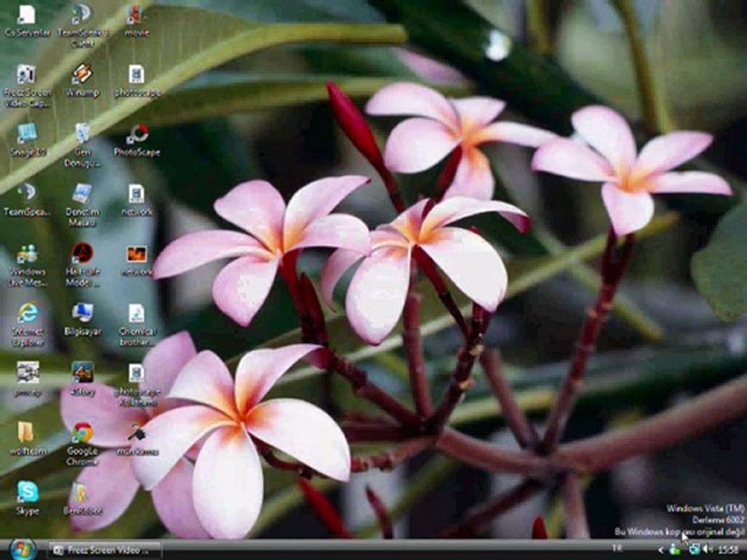Open the movie desktop shortcut
747x560 pixels.
pos(137,20)
